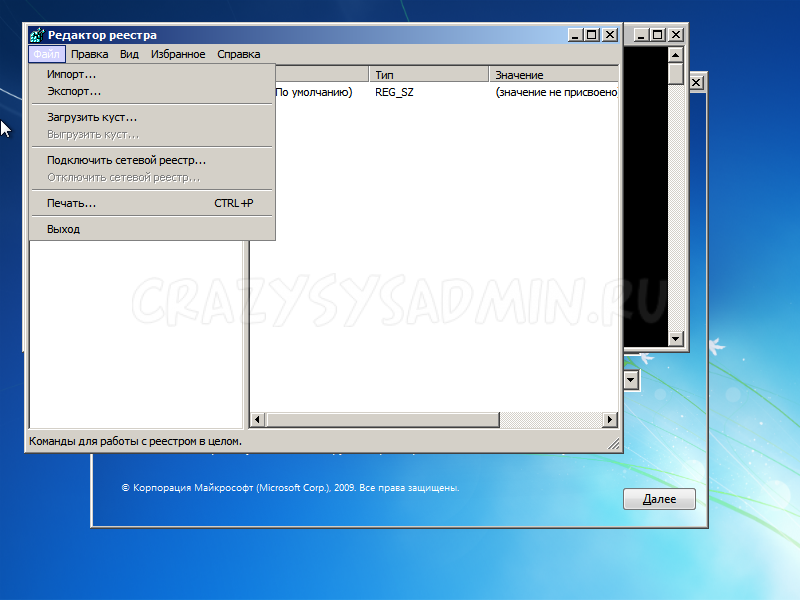
Task: Select Загрузить куст... menu entry
Action: point(92,117)
